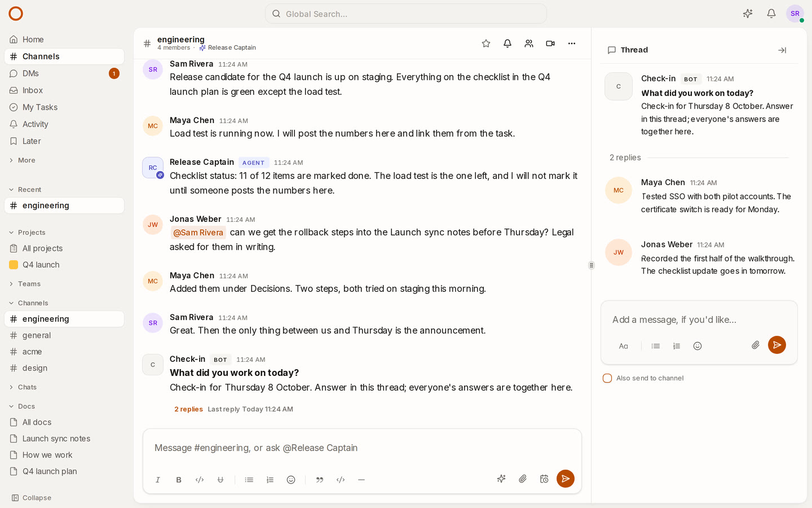Open Inbox in sidebar
812x508 pixels.
click(64, 90)
